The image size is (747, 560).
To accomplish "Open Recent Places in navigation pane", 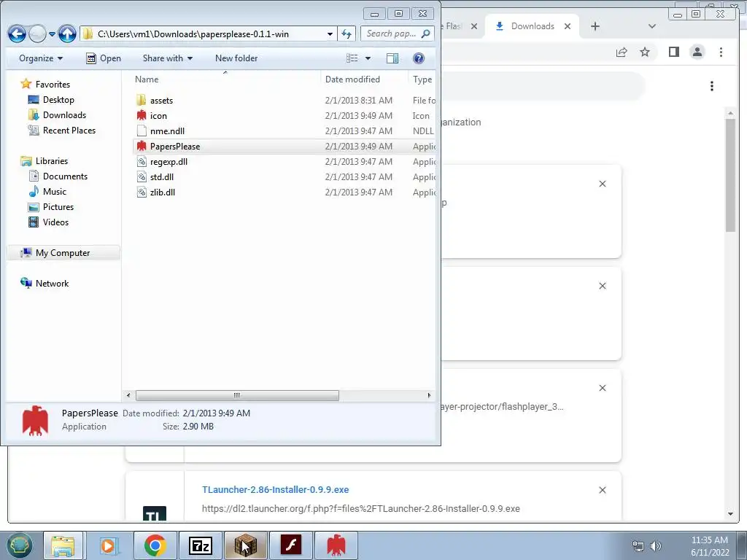I will [61, 130].
